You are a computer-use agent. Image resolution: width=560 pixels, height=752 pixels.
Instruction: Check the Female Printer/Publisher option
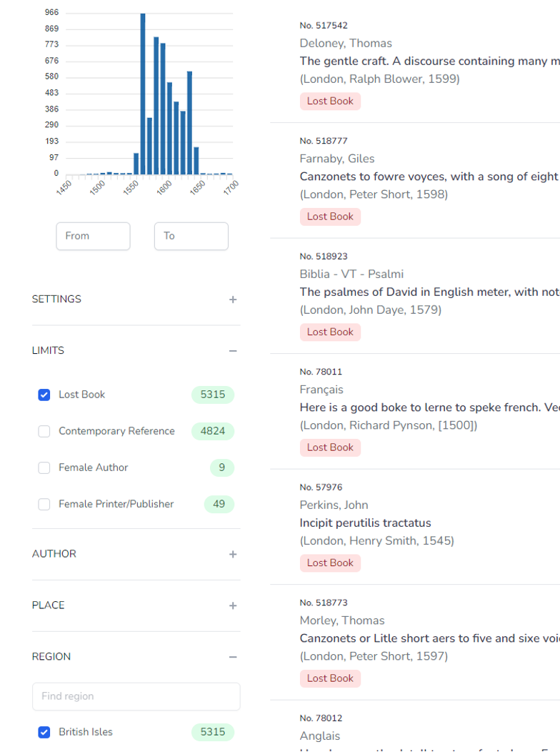(x=44, y=504)
